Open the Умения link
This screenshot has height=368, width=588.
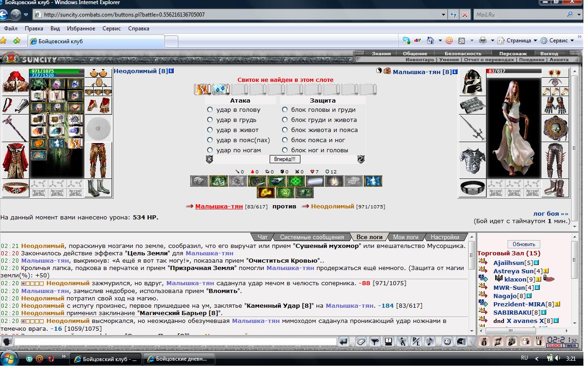pyautogui.click(x=449, y=59)
